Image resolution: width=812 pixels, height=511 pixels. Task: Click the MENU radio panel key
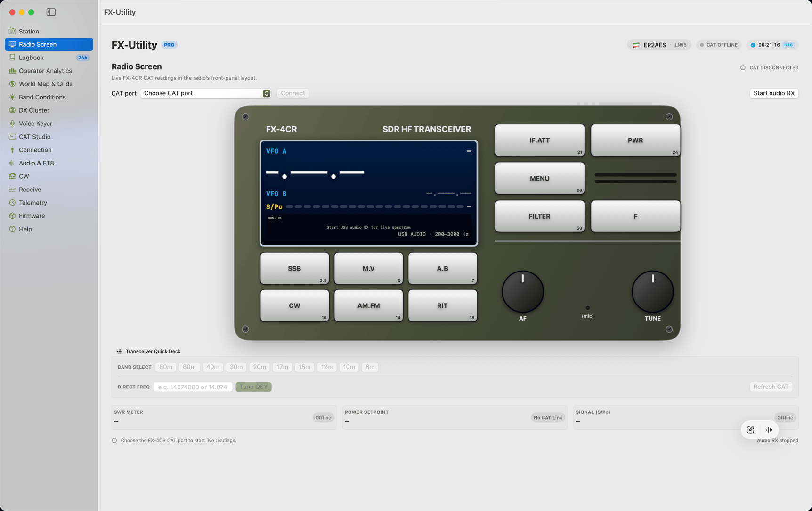click(x=540, y=179)
